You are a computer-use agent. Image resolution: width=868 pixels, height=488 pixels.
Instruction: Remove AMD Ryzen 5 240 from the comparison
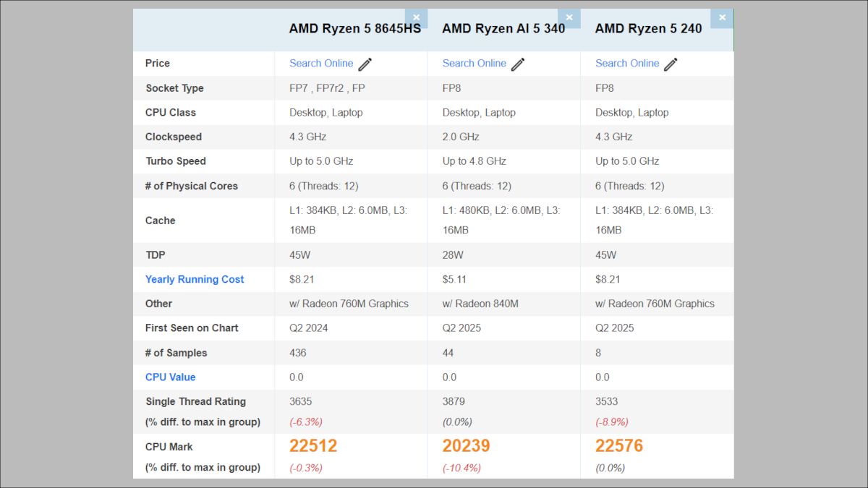coord(721,17)
